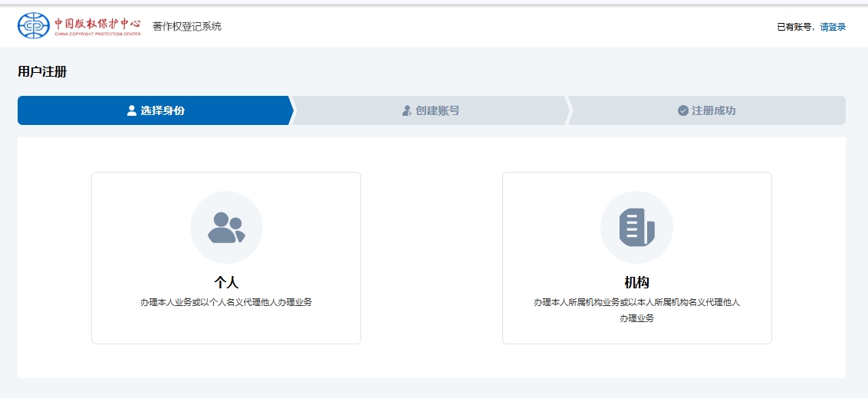
Task: Click the 用户注册 page heading
Action: click(x=42, y=72)
